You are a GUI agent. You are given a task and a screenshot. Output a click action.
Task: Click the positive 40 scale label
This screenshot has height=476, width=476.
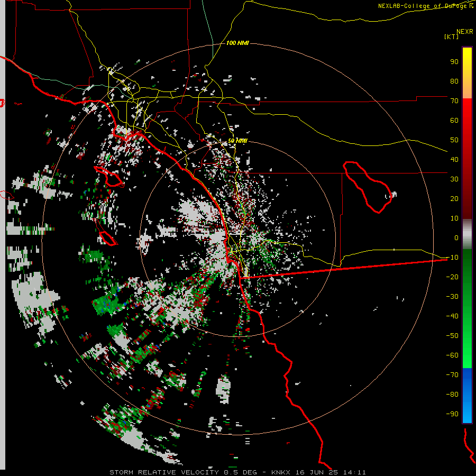(x=454, y=159)
